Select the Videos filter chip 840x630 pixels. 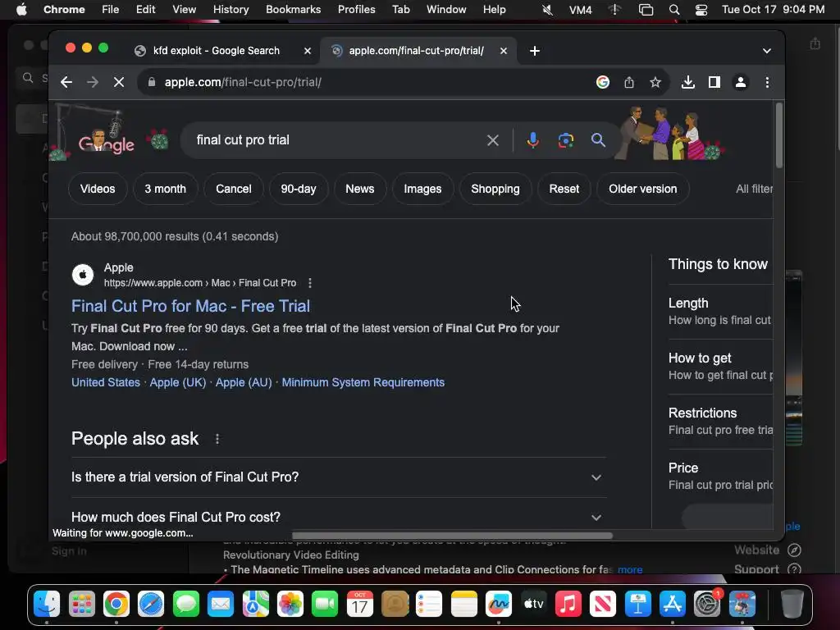point(98,189)
